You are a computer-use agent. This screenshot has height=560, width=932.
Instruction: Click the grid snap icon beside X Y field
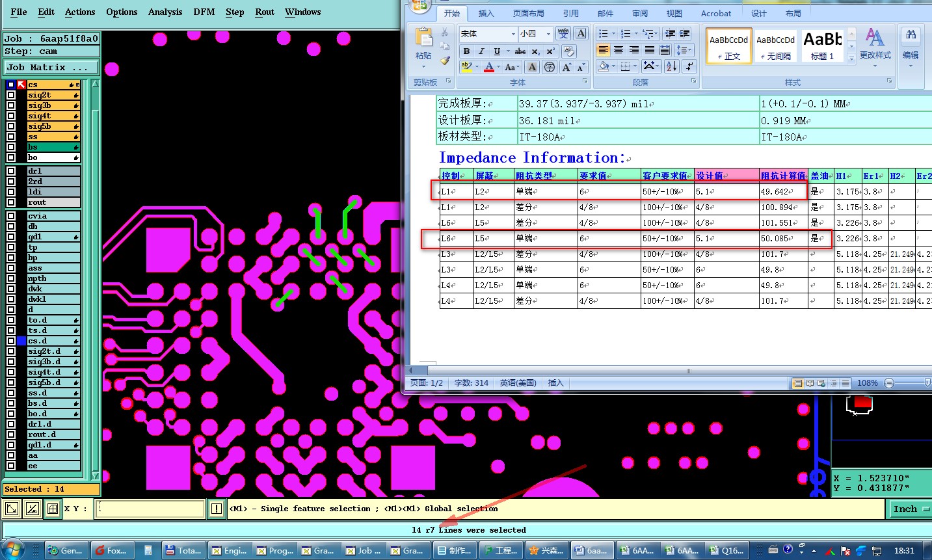click(53, 509)
